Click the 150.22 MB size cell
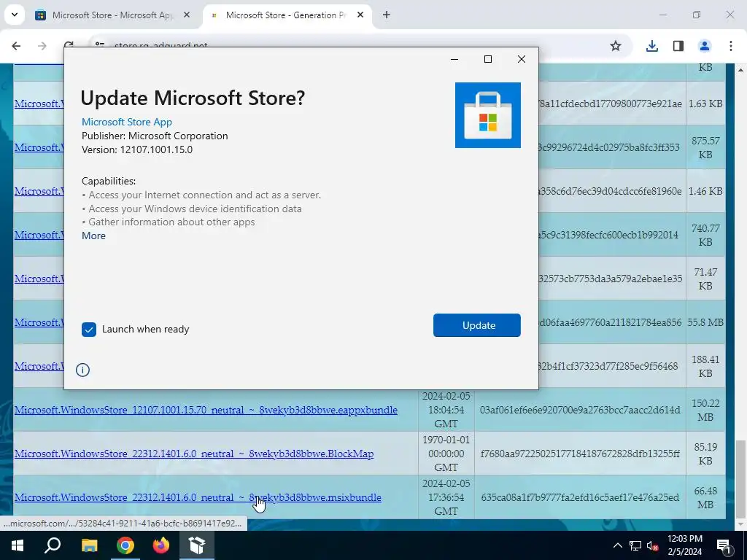Screen dimensions: 747x560 pos(705,410)
